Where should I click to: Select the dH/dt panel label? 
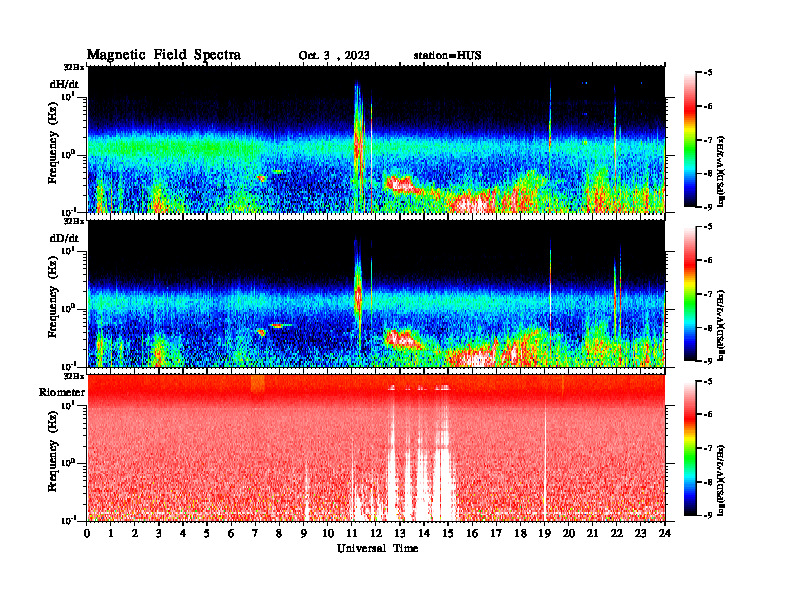point(64,84)
